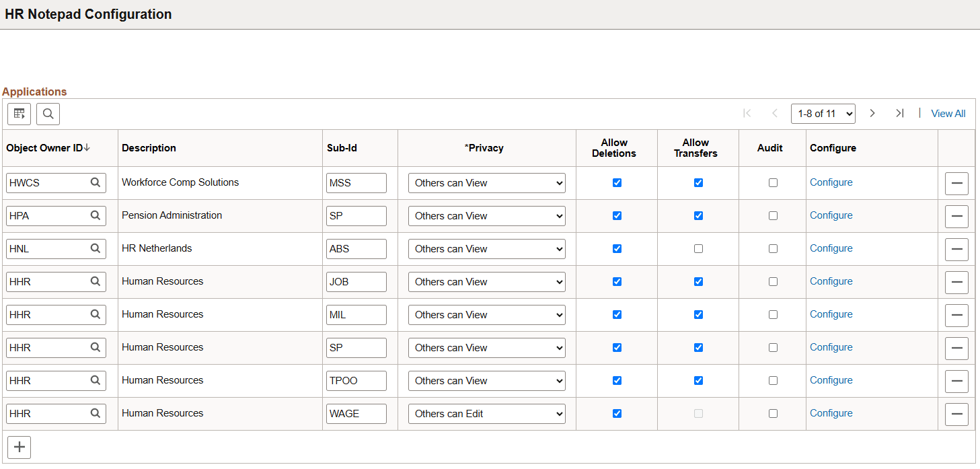Open Configure for Pension Administration
980x469 pixels.
click(831, 215)
